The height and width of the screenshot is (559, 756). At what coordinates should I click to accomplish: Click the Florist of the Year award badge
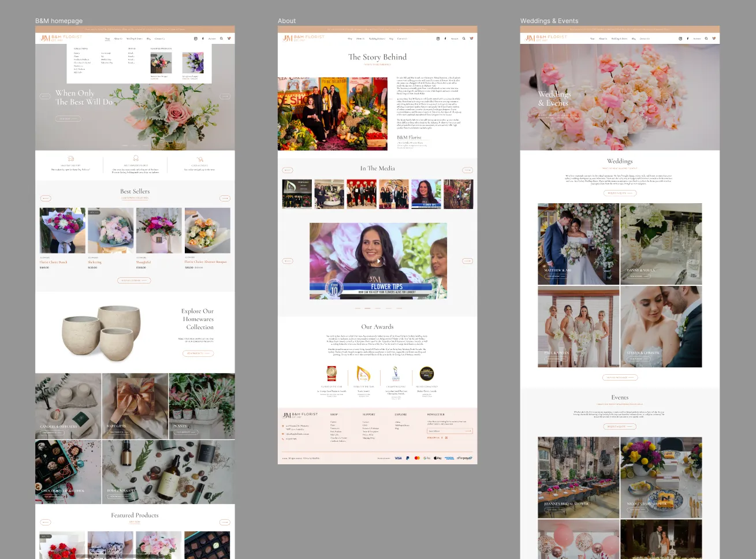coord(332,374)
